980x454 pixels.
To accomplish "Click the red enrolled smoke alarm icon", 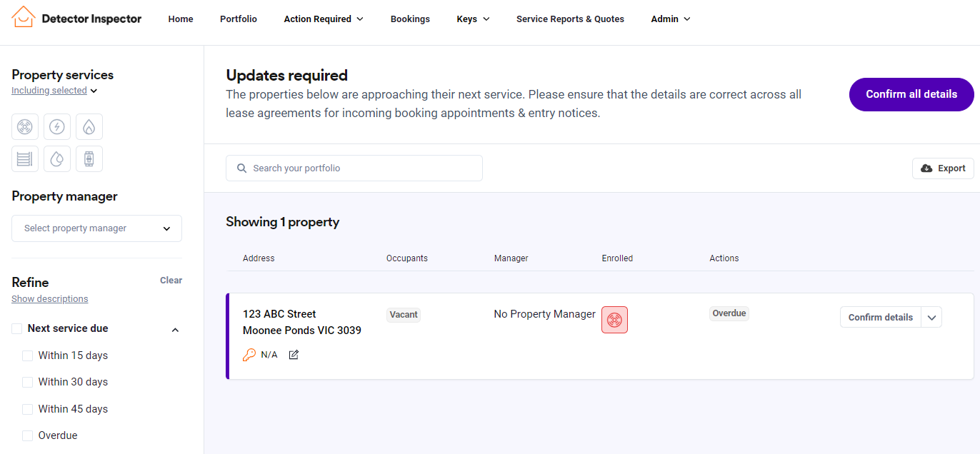I will (614, 320).
